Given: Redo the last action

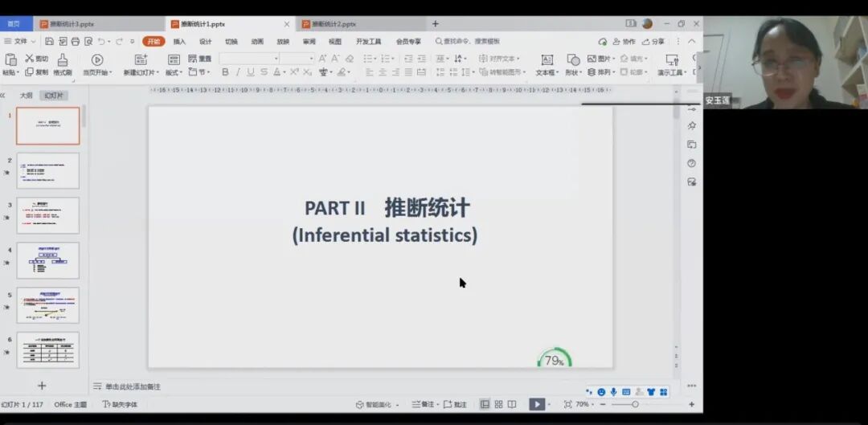Looking at the screenshot, I should [x=119, y=42].
